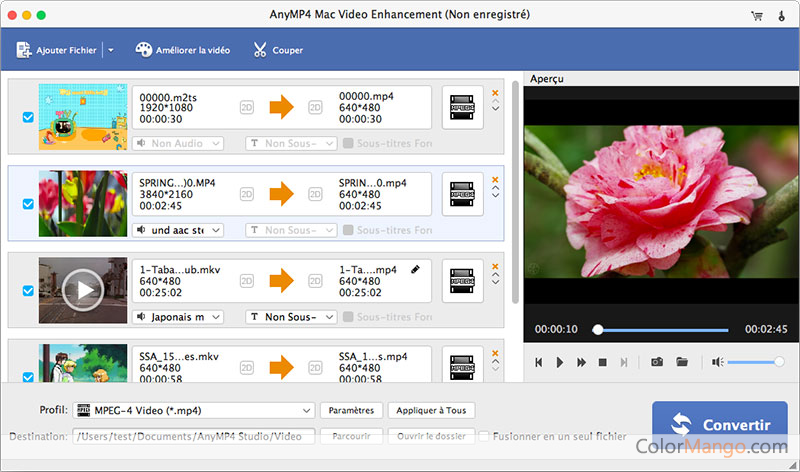Skip to next in preview player
The width and height of the screenshot is (800, 472).
(x=623, y=362)
